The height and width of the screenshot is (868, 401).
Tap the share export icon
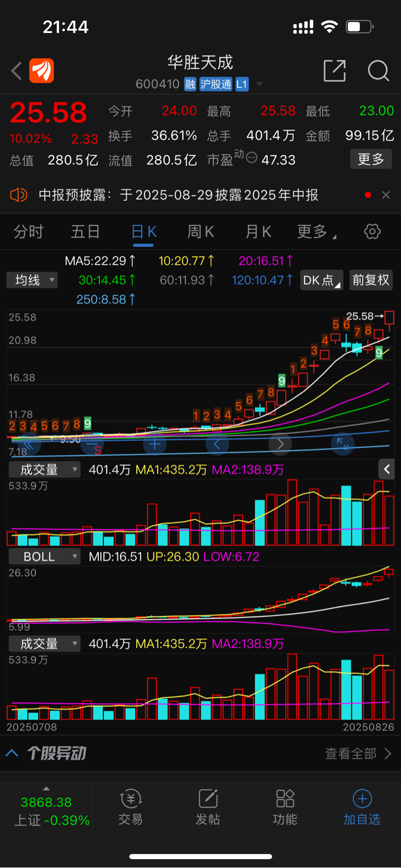(x=335, y=70)
